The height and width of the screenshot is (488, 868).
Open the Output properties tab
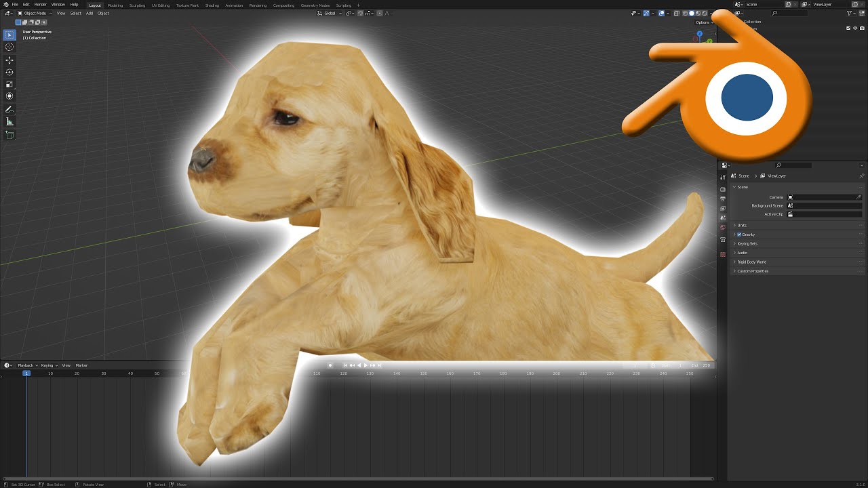click(723, 199)
